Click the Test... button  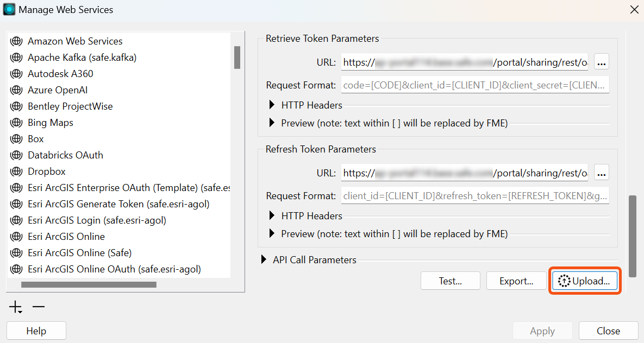click(451, 281)
